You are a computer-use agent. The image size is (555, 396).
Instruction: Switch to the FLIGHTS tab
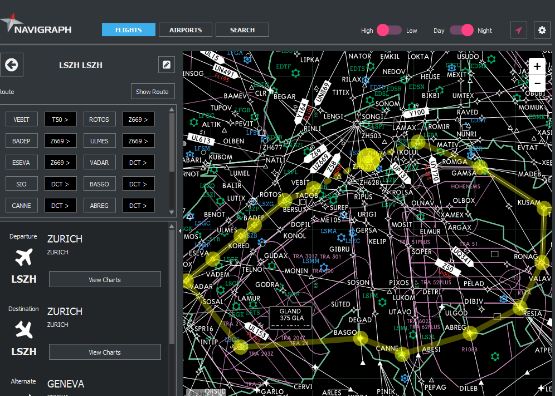pyautogui.click(x=128, y=30)
